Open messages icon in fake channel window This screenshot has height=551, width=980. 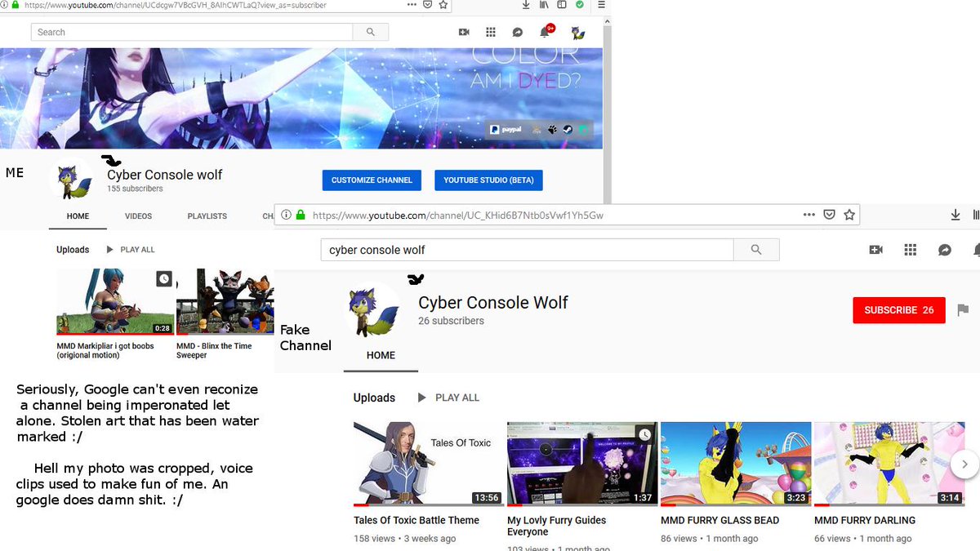pos(945,250)
